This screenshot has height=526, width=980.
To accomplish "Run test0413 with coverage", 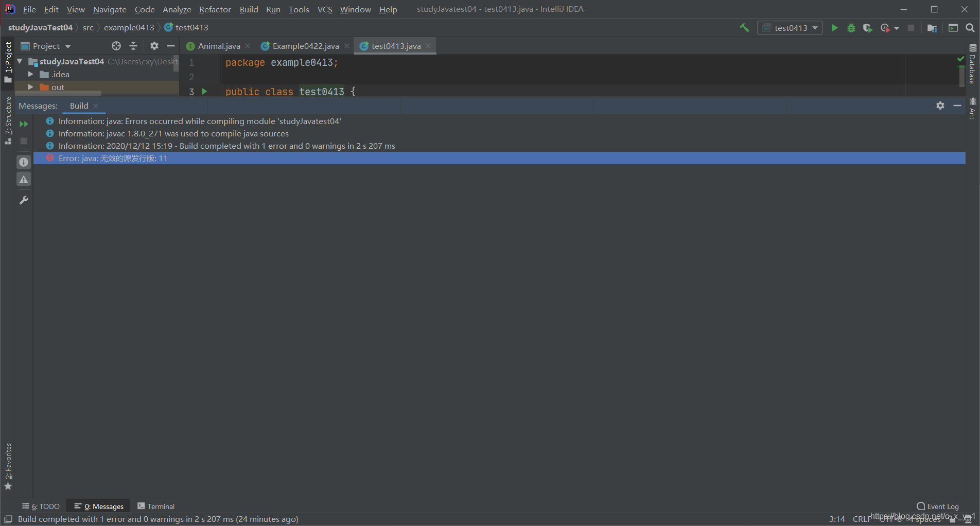I will tap(868, 28).
